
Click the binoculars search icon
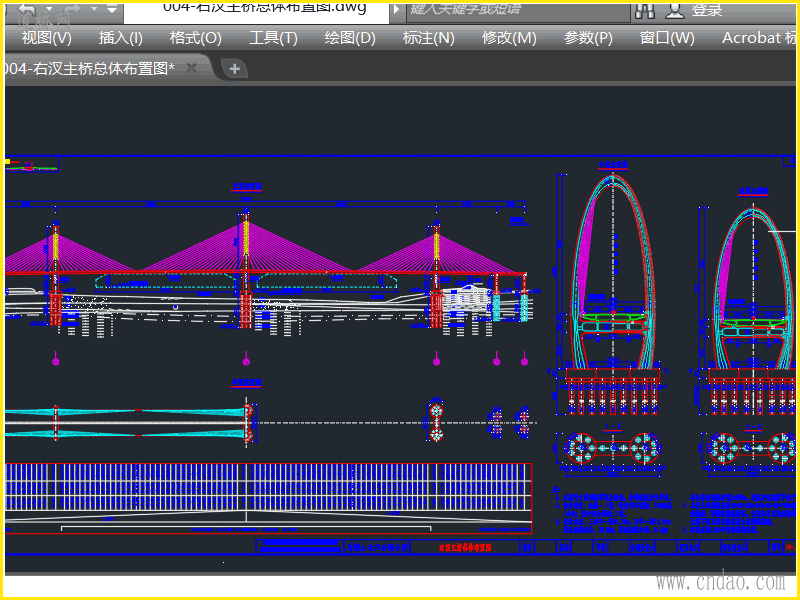(645, 11)
